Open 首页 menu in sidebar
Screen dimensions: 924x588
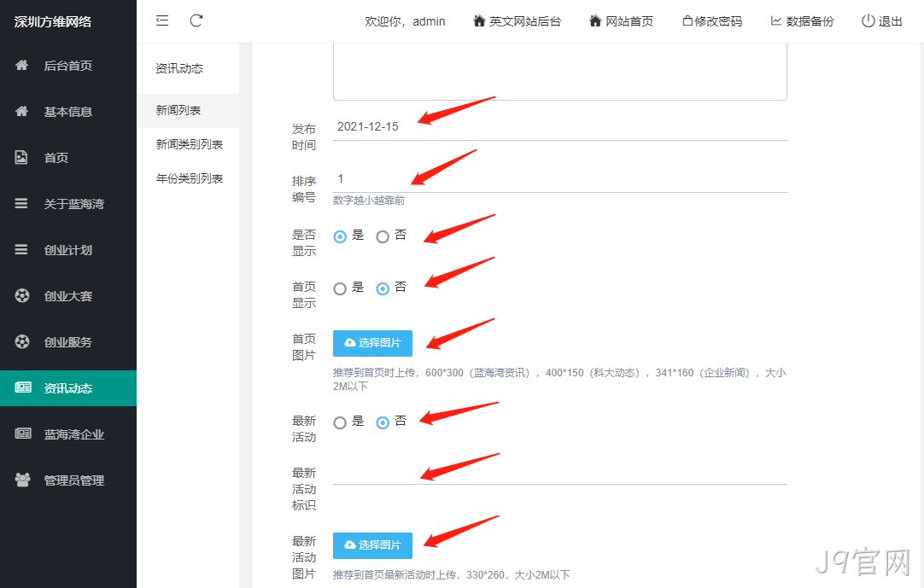(x=68, y=157)
